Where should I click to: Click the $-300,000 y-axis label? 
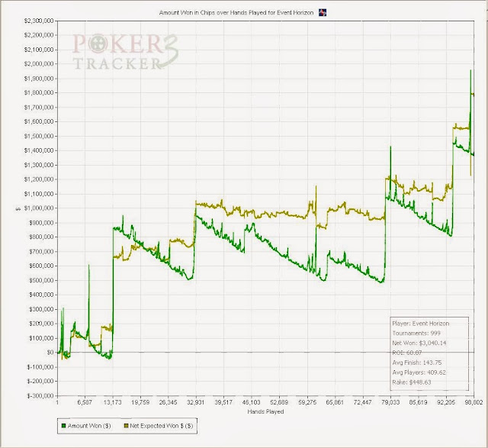click(40, 395)
